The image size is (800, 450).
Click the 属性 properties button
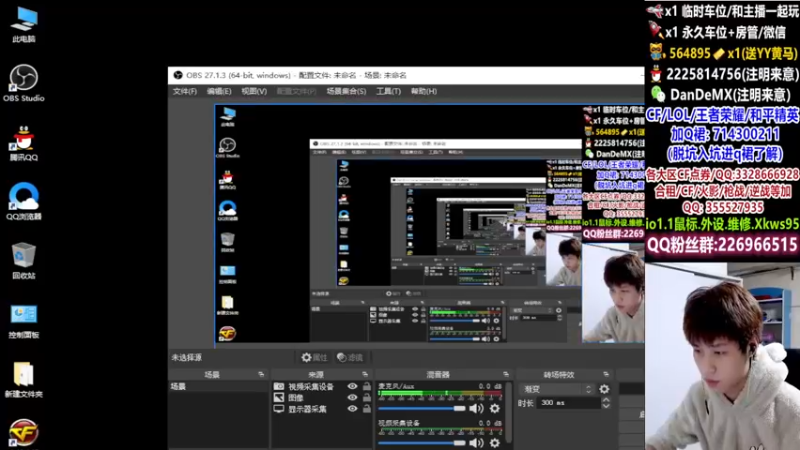(x=314, y=358)
